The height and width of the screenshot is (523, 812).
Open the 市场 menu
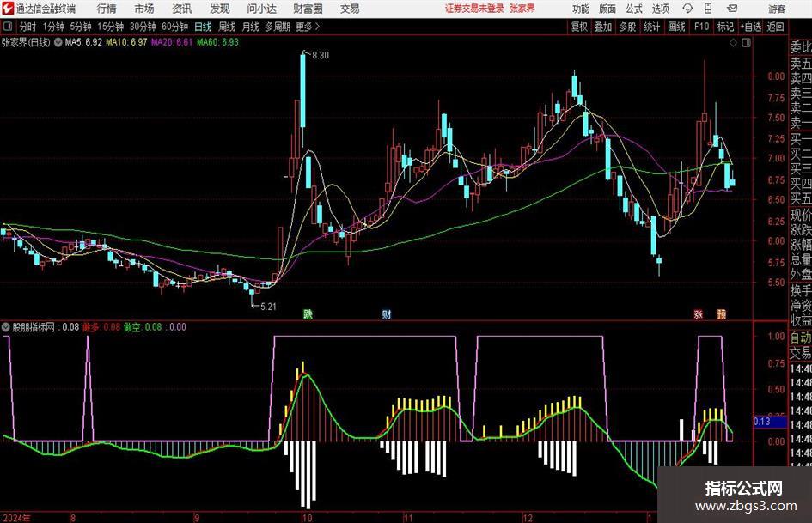pyautogui.click(x=144, y=9)
